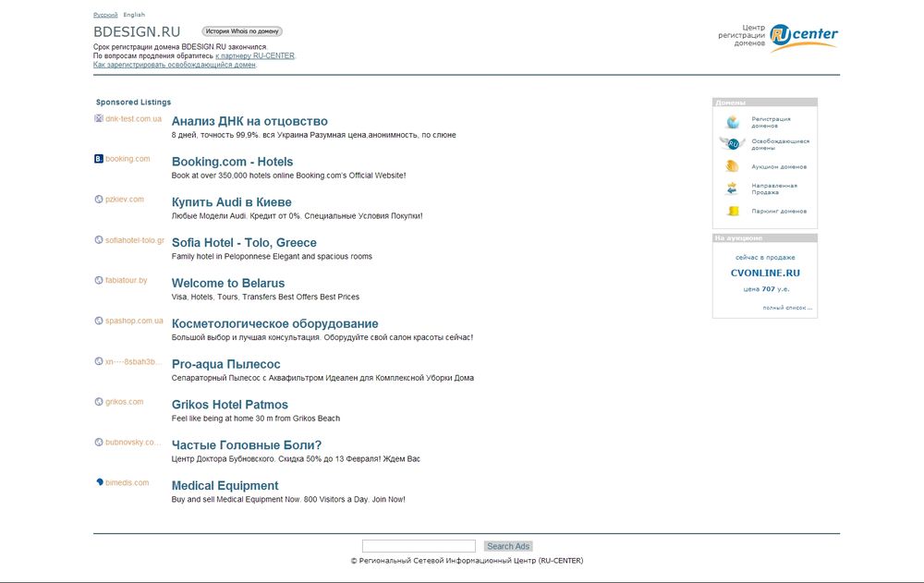Click the bubnovsky.co... domain link
This screenshot has width=924, height=583.
click(133, 443)
